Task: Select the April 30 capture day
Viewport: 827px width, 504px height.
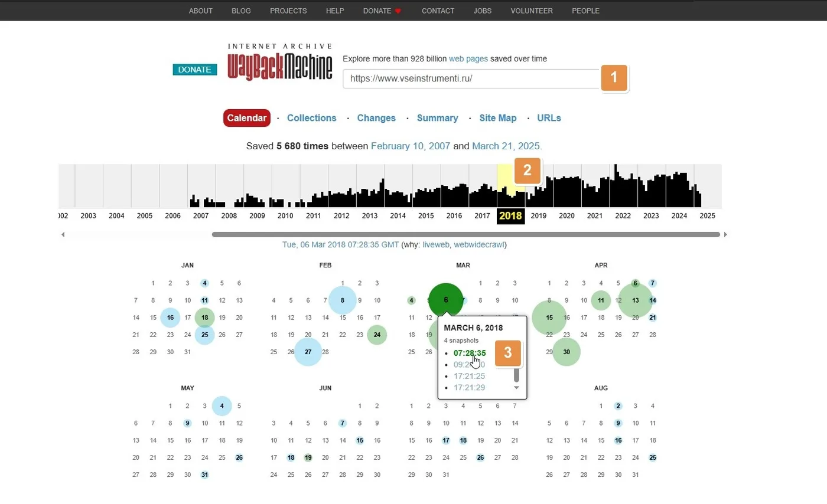Action: (x=566, y=352)
